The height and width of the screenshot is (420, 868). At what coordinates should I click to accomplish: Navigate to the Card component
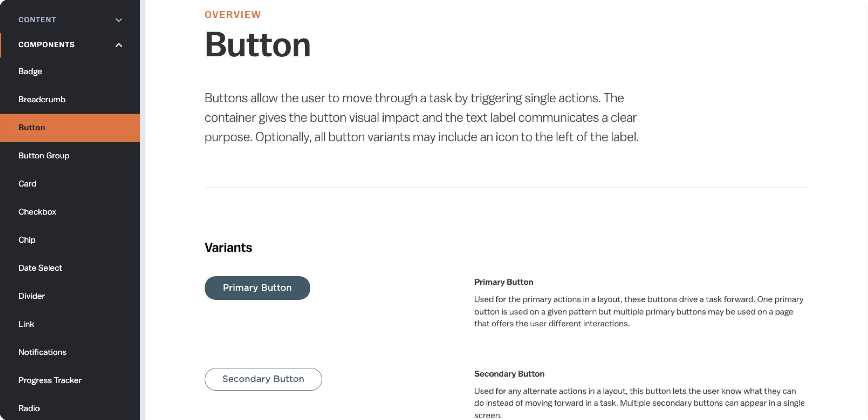(x=27, y=184)
